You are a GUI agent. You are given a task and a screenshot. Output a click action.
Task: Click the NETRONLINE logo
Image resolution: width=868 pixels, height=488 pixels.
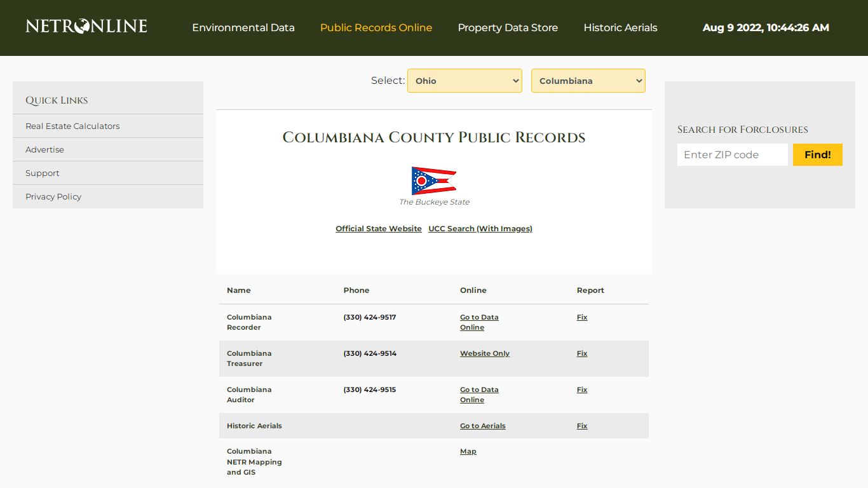(x=86, y=26)
